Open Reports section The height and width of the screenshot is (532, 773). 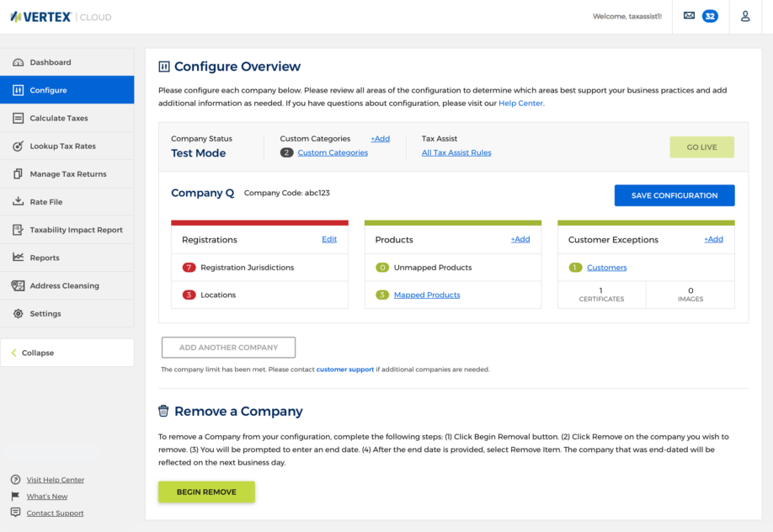pyautogui.click(x=67, y=258)
